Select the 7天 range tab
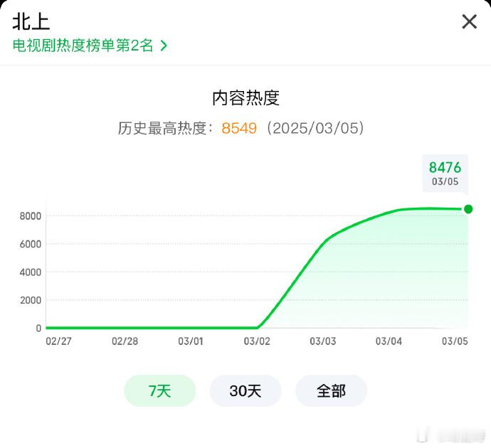Screen dimensions: 491x448 [x=159, y=390]
